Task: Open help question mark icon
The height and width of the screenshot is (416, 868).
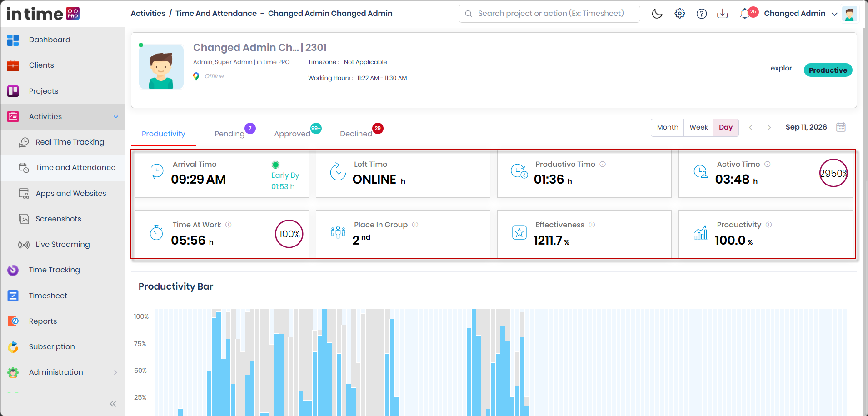Action: click(702, 14)
